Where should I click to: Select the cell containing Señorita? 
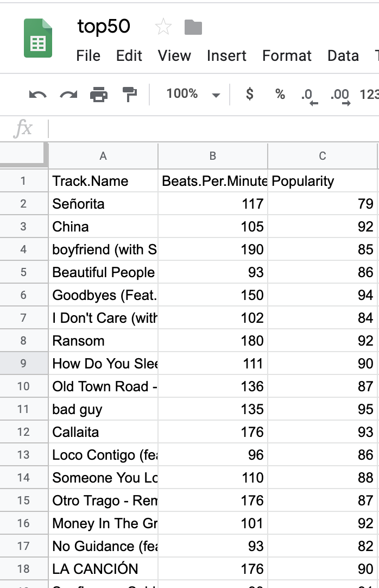pyautogui.click(x=103, y=203)
